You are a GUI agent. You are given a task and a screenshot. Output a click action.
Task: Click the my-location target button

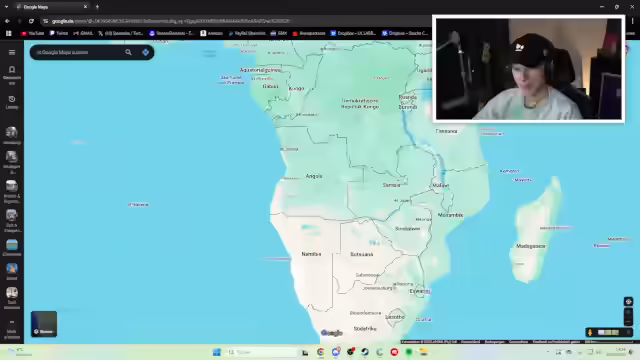tap(629, 302)
